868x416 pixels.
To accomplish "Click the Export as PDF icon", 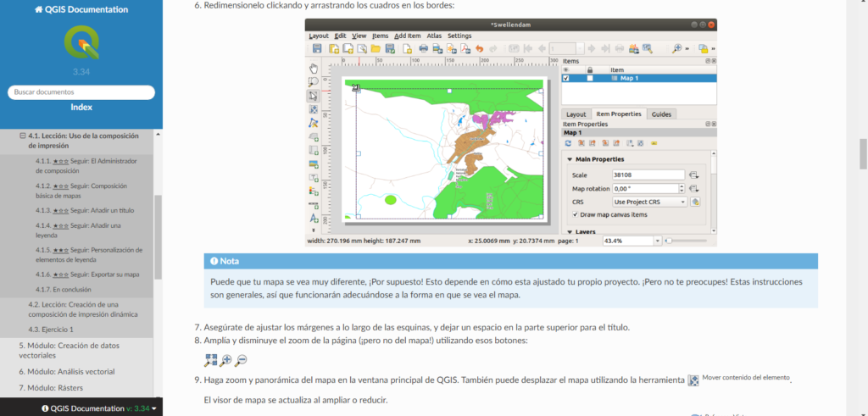I will coord(465,48).
